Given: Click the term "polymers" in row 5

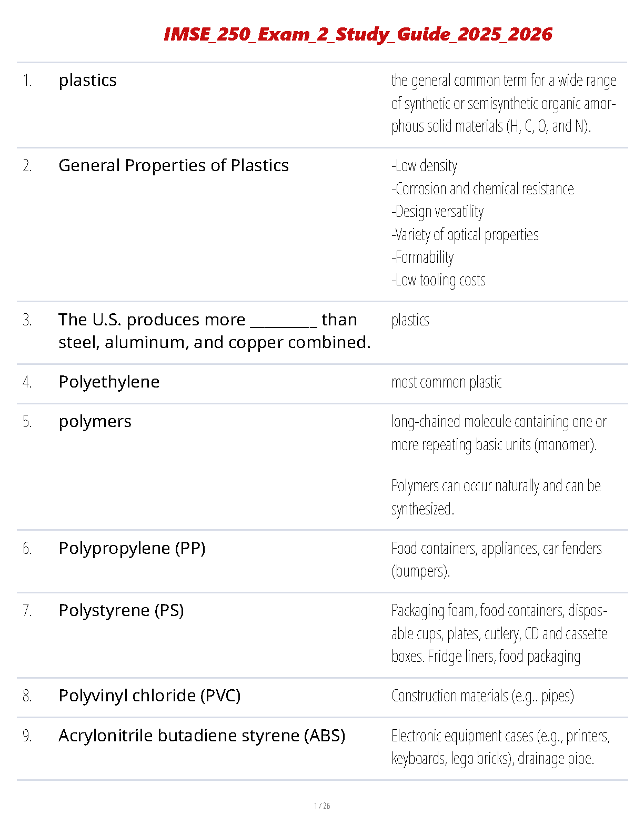Looking at the screenshot, I should tap(95, 421).
